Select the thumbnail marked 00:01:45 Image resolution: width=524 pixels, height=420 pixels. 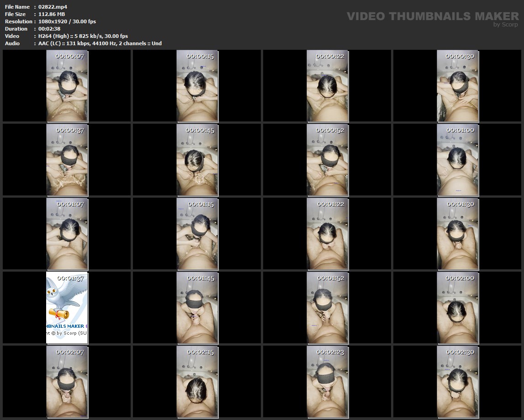tap(197, 307)
